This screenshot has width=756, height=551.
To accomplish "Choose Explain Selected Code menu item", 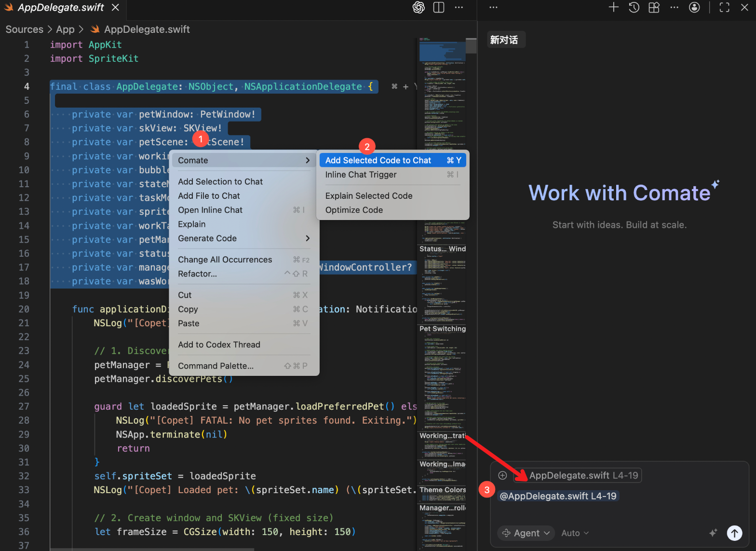I will coord(369,196).
